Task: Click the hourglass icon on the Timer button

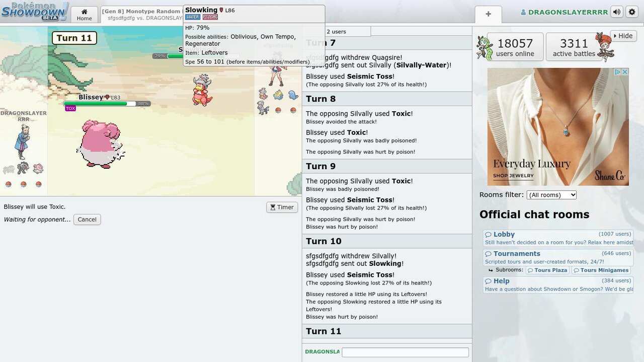Action: (273, 207)
